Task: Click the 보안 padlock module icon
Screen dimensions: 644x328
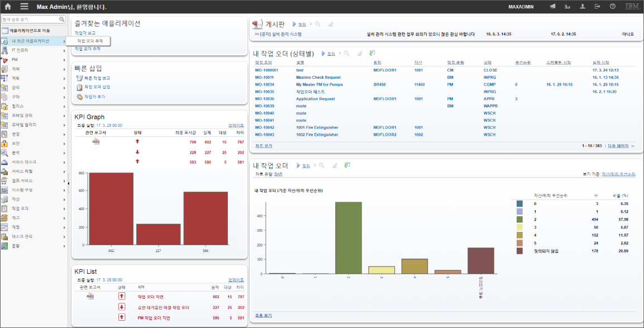Action: coord(4,144)
